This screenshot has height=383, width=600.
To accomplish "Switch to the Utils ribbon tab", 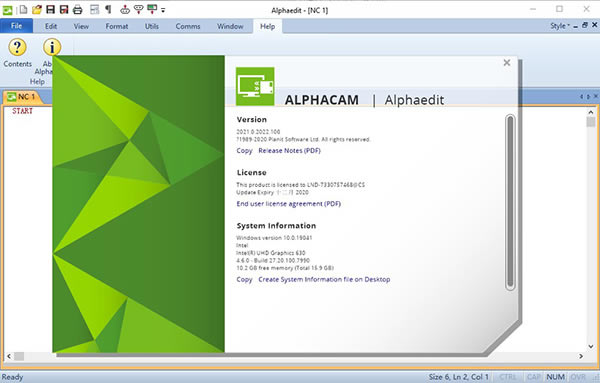I will click(x=152, y=26).
